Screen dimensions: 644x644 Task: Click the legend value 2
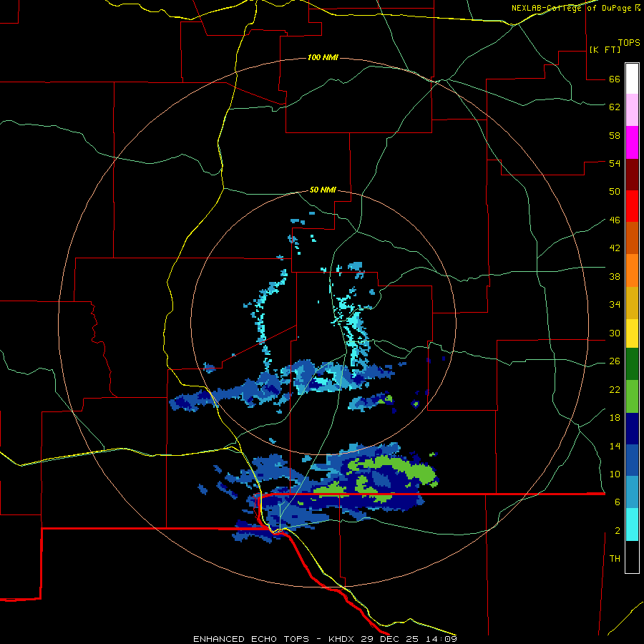tap(618, 531)
